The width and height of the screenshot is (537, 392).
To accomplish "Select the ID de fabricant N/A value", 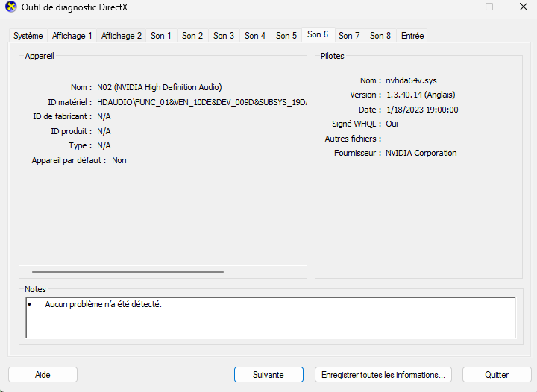I will point(104,117).
